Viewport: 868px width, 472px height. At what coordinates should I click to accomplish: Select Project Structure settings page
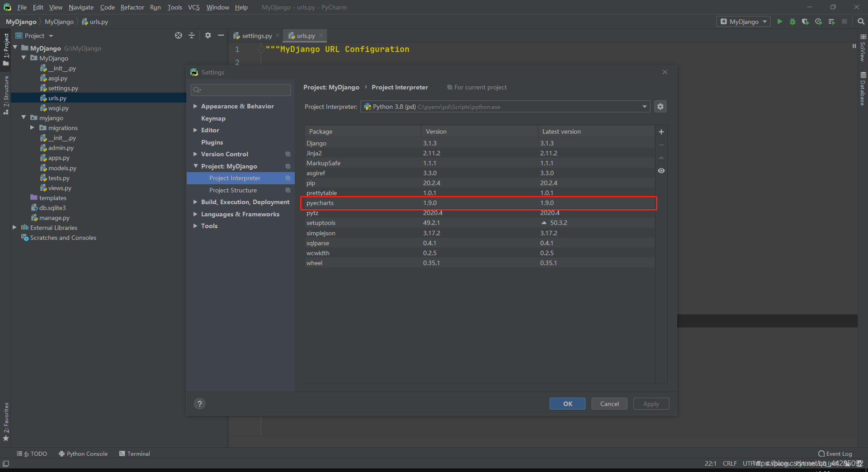tap(233, 190)
